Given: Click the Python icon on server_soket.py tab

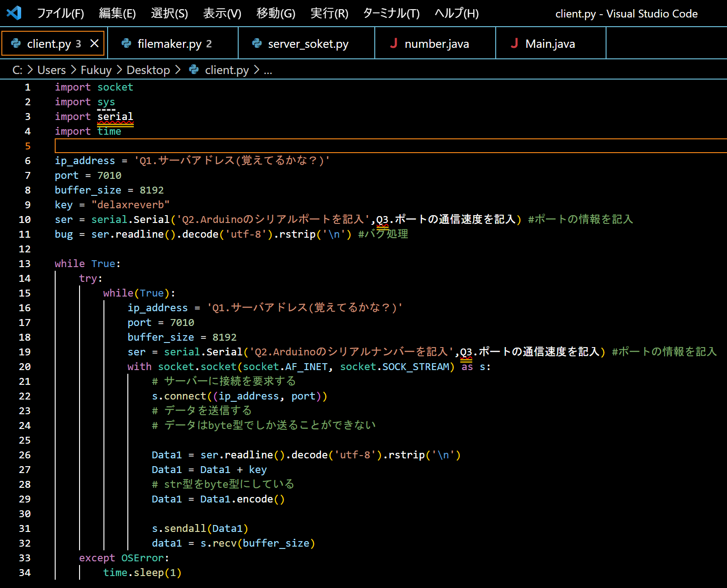Looking at the screenshot, I should [x=257, y=43].
